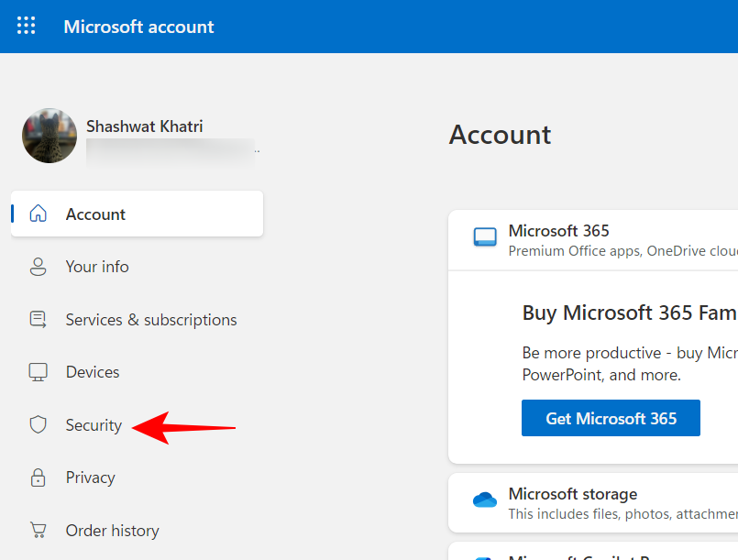This screenshot has height=560, width=738.
Task: Open the Account sidebar item
Action: (137, 214)
